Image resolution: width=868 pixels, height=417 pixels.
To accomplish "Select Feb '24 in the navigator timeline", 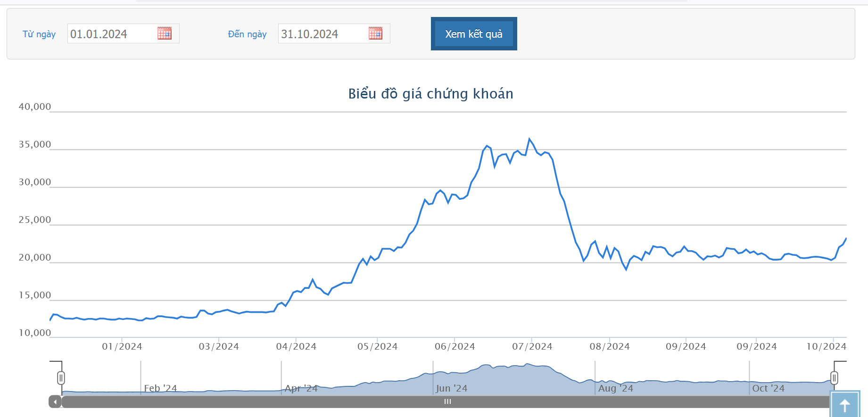I will 160,388.
